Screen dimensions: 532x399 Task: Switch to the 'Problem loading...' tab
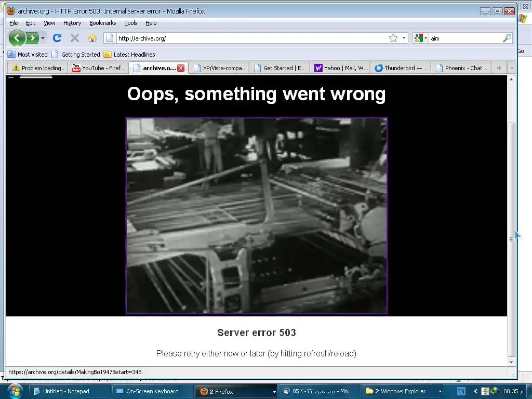tap(37, 68)
